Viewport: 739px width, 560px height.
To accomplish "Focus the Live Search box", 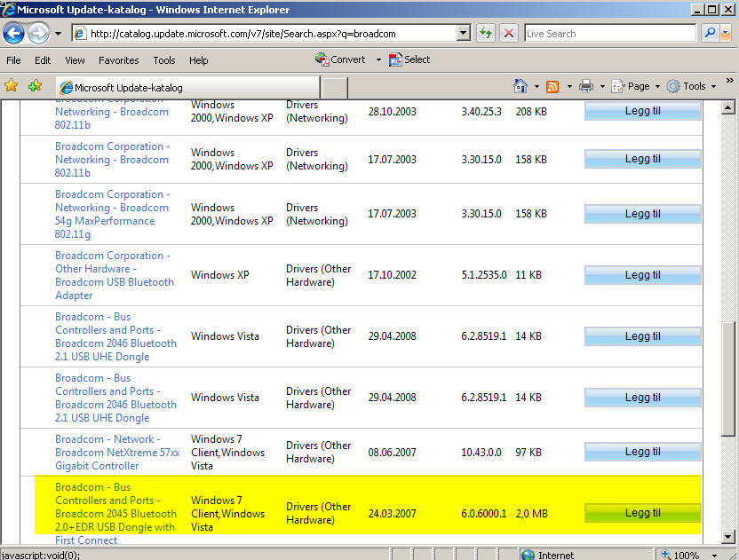I will click(x=610, y=34).
